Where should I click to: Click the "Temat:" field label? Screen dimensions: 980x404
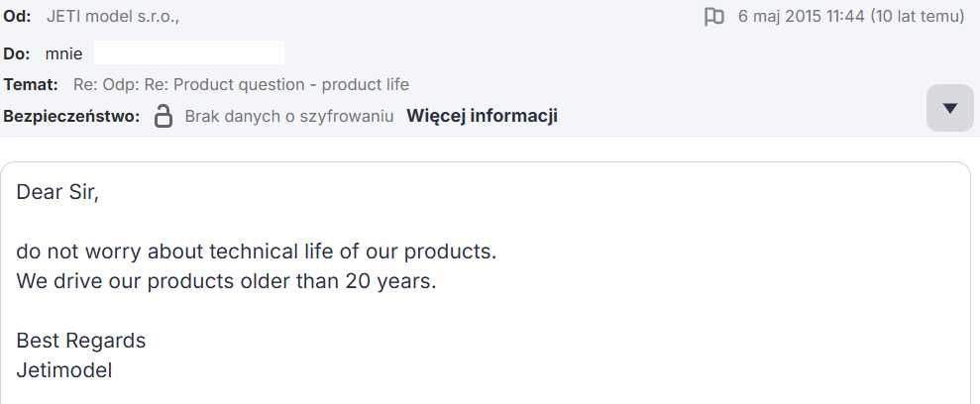(x=31, y=84)
